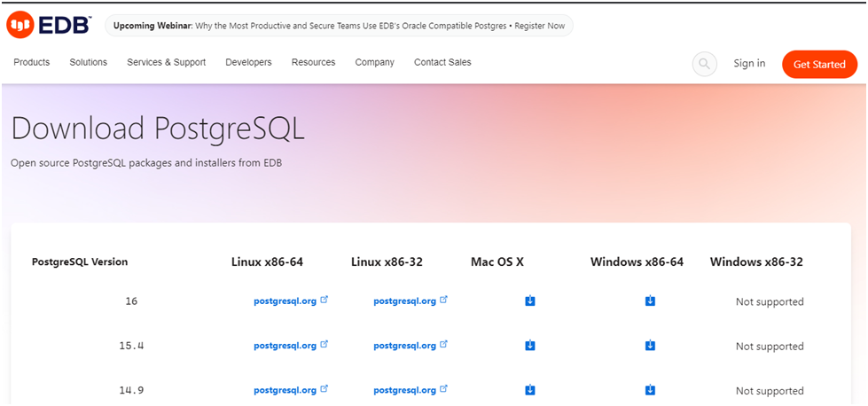Download PostgreSQL 14.9 for Windows x86-64

[x=650, y=390]
